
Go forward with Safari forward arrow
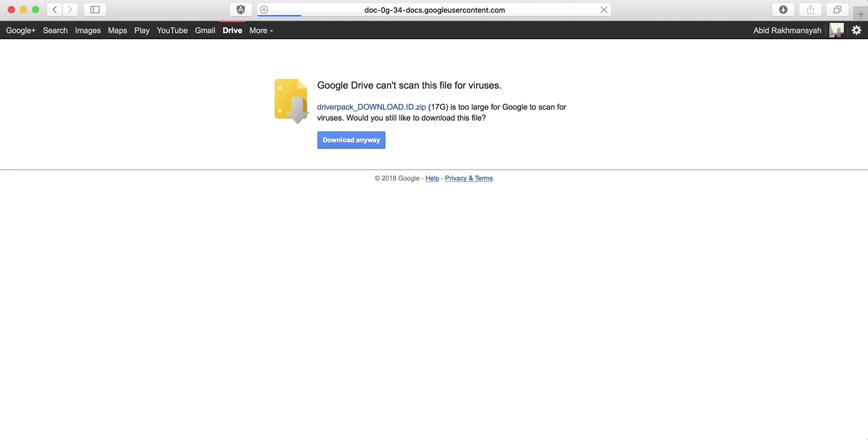70,10
